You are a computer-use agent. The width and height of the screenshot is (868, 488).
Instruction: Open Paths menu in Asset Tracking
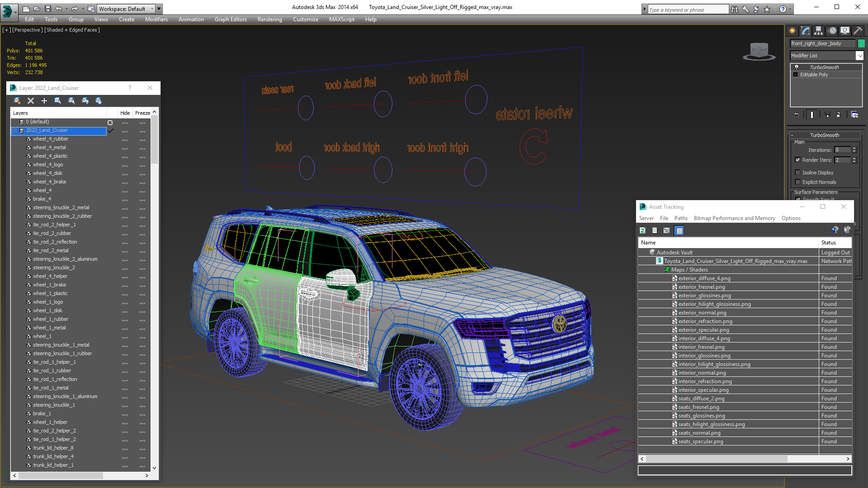coord(681,218)
